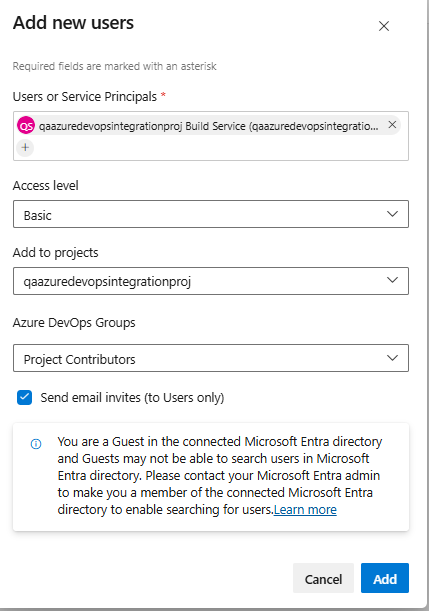Image resolution: width=429 pixels, height=611 pixels.
Task: Click empty area of Users input box
Action: 218,148
